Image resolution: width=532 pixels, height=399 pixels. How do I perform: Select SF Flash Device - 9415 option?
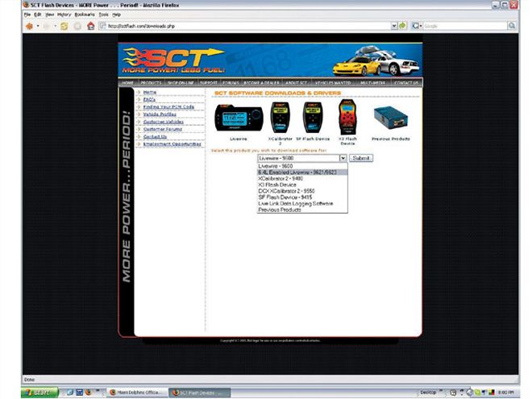pyautogui.click(x=302, y=197)
